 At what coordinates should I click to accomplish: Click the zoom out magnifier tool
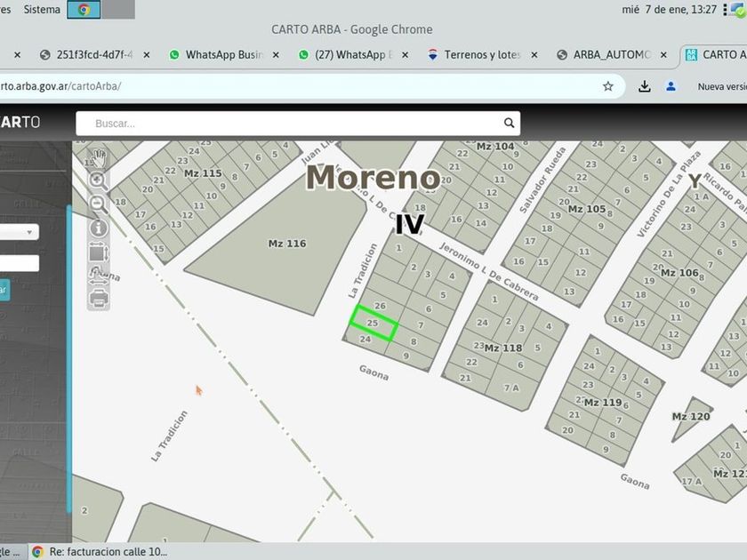click(x=99, y=204)
